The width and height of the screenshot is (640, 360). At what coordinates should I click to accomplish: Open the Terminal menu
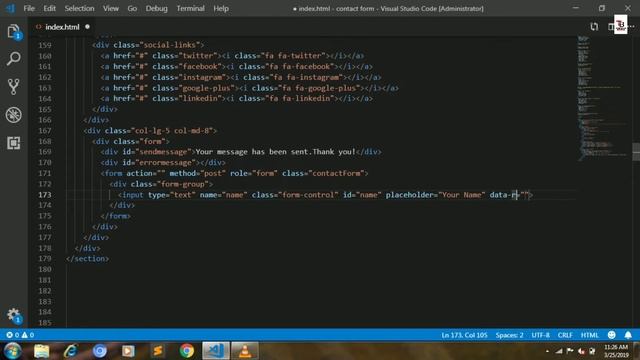(x=190, y=8)
